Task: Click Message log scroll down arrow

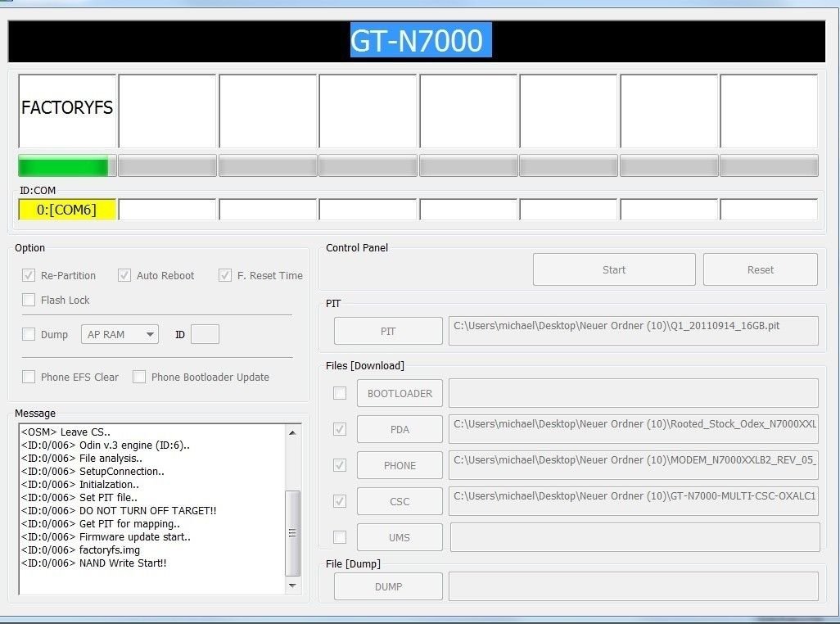Action: (x=292, y=586)
